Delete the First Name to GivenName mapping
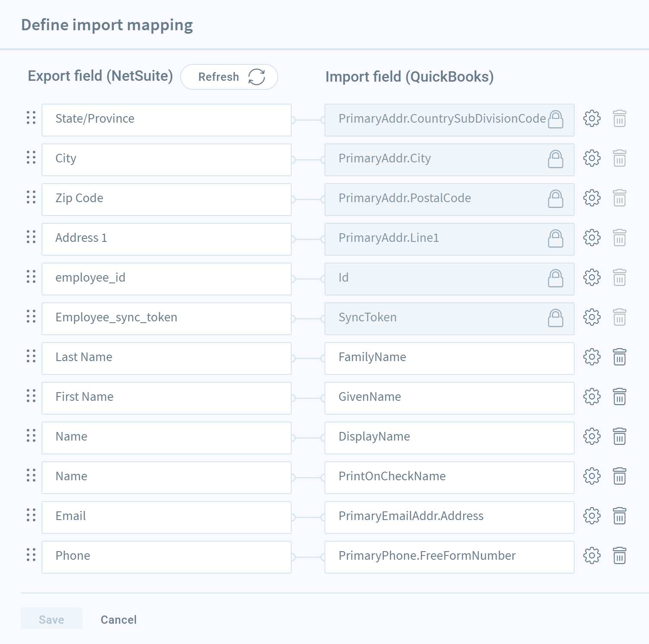The height and width of the screenshot is (644, 649). coord(620,397)
